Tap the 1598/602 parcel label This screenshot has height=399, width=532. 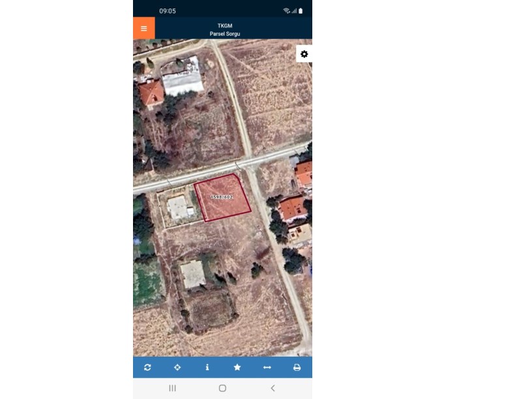(x=222, y=197)
